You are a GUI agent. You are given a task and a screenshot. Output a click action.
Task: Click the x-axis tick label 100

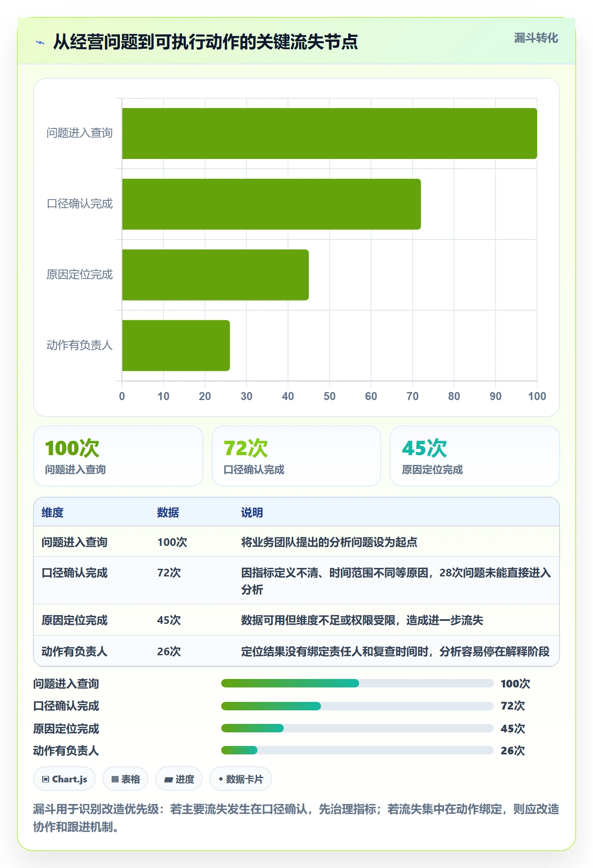[537, 396]
